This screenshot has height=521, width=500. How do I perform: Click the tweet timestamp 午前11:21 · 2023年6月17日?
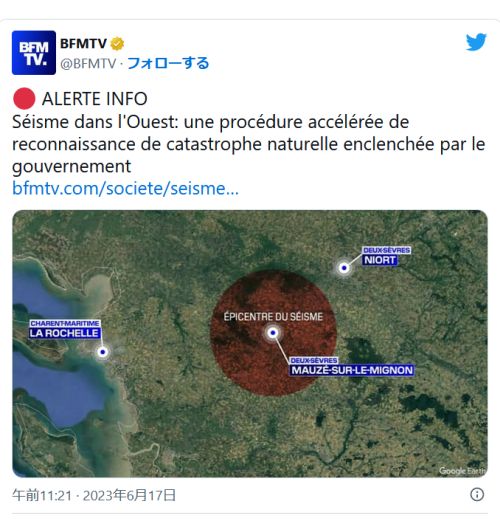(x=94, y=495)
